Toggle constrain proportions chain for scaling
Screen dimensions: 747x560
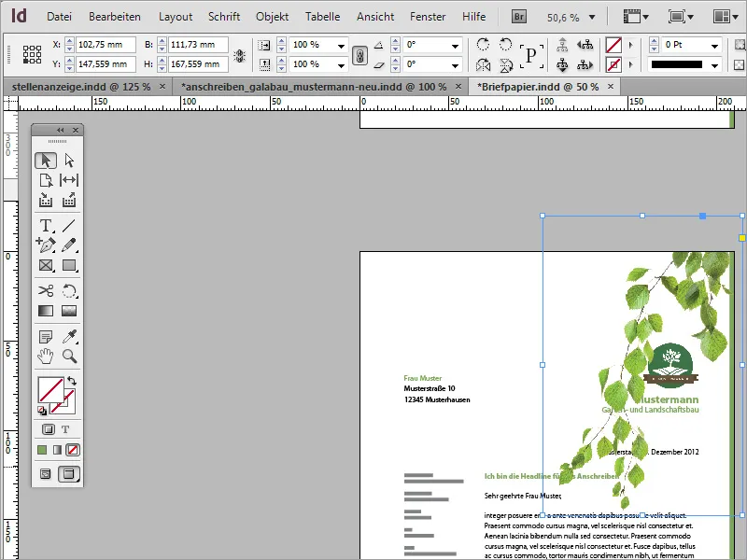[359, 56]
